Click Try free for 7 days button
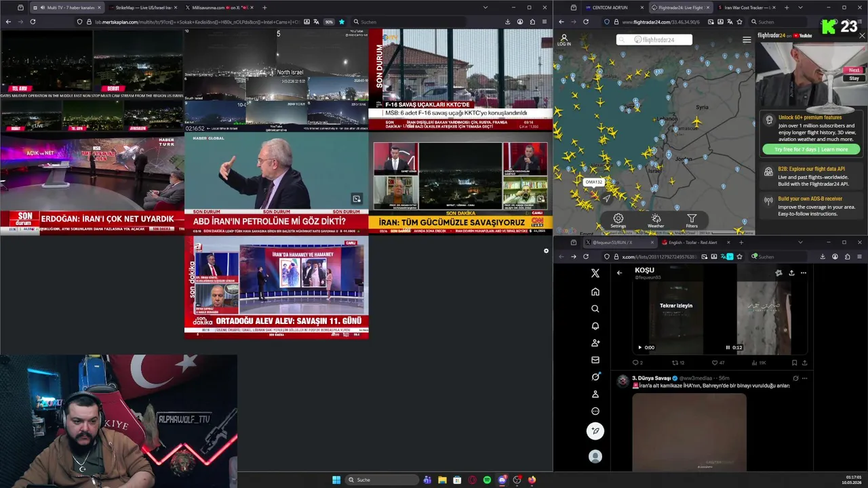868x488 pixels. pyautogui.click(x=811, y=149)
